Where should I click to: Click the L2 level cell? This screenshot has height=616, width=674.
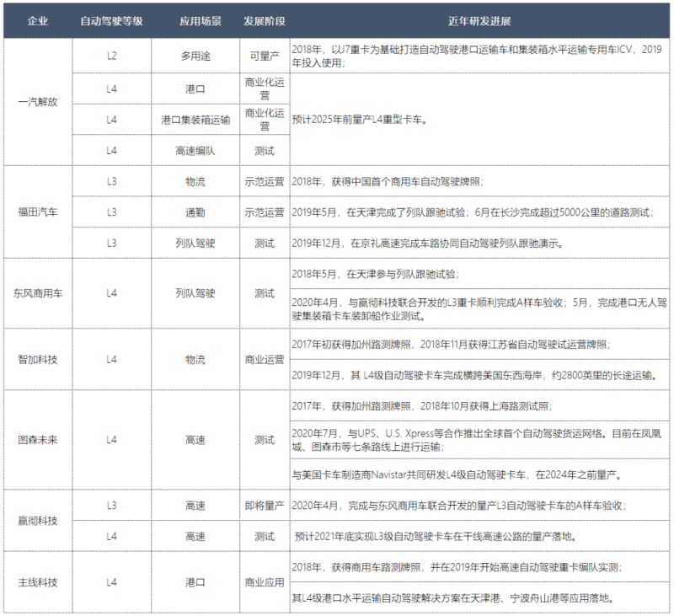pyautogui.click(x=111, y=56)
